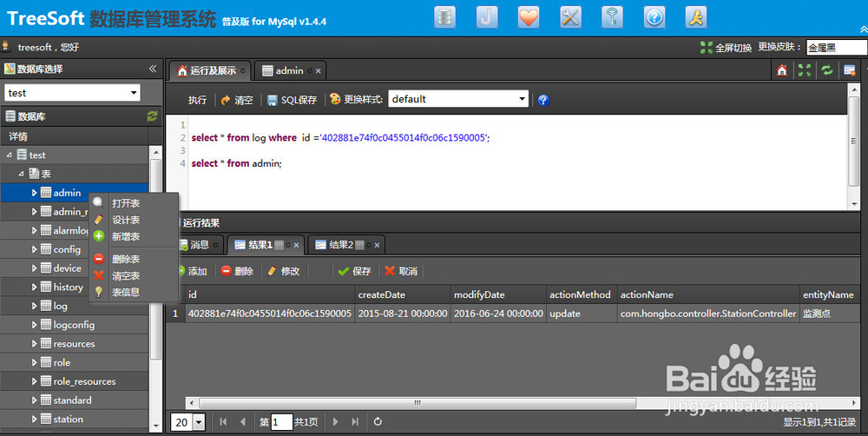This screenshot has width=868, height=436.
Task: Collapse the test database tree node
Action: [x=9, y=155]
